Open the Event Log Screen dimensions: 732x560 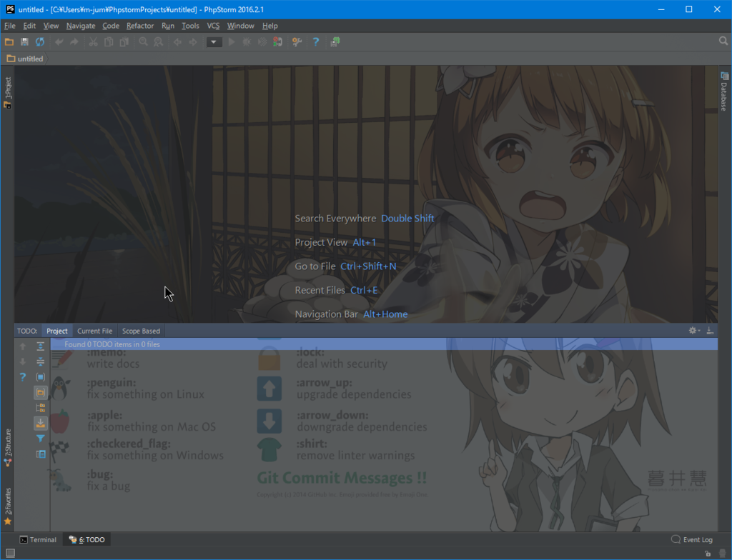pos(692,540)
